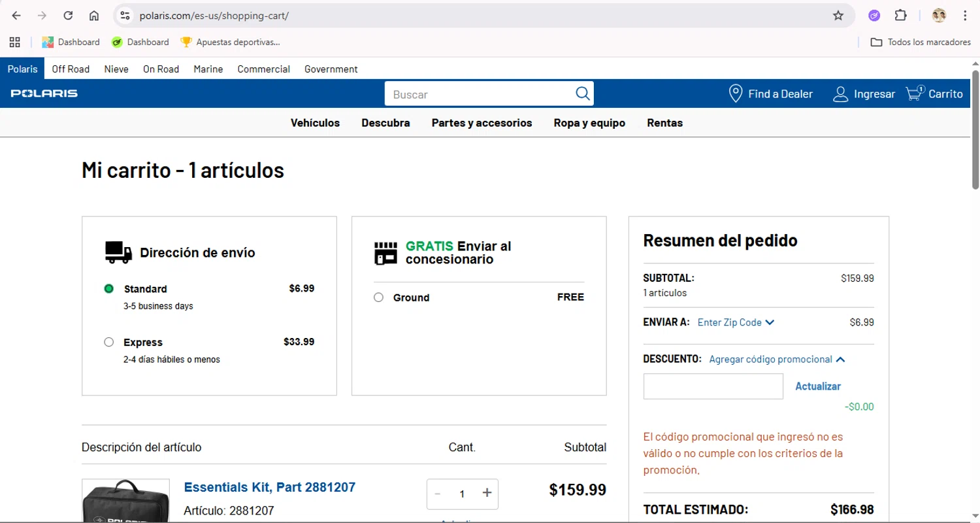Viewport: 980px width, 523px height.
Task: Switch to the Government tab
Action: (331, 69)
